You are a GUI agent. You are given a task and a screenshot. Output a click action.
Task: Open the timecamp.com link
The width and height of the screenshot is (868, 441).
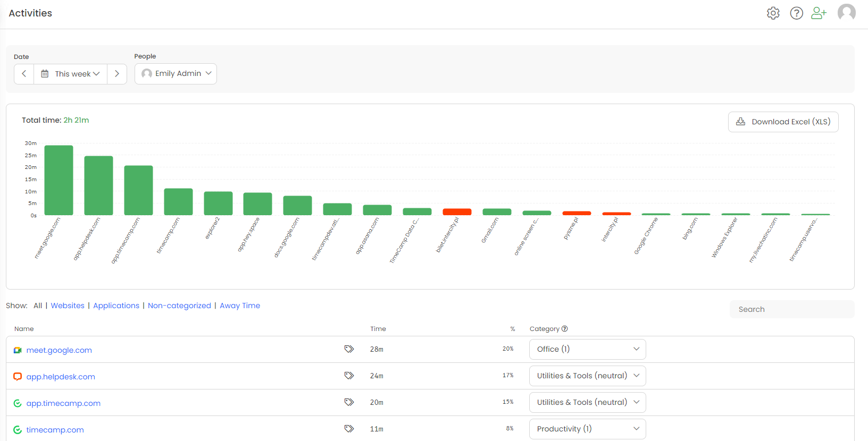point(55,430)
